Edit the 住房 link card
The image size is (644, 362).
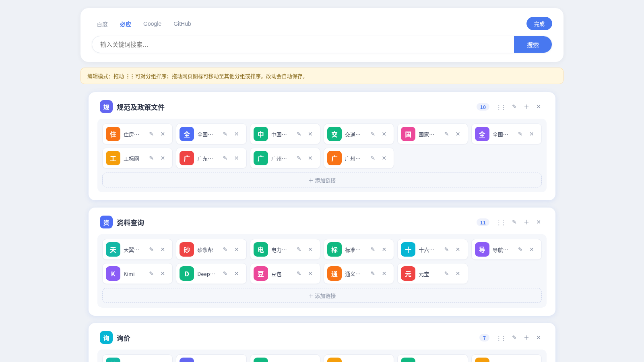(151, 134)
